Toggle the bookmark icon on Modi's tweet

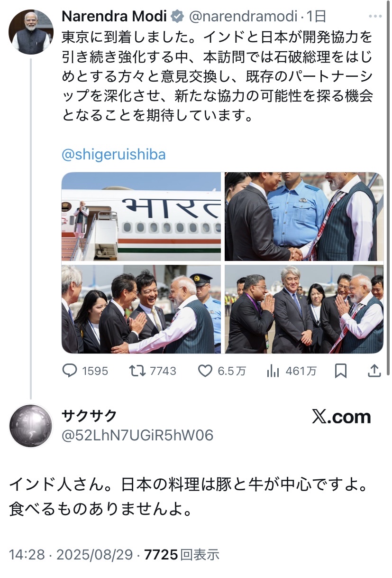coord(340,371)
